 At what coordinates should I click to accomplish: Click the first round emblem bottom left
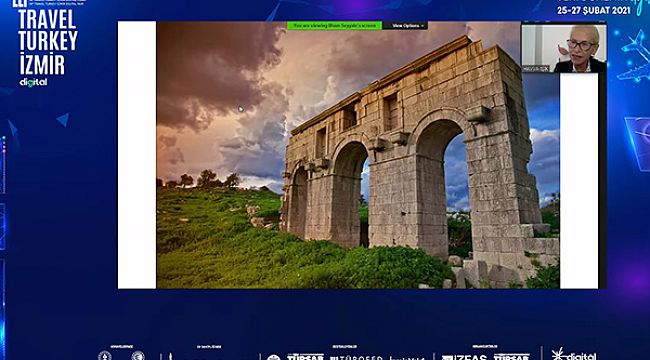coord(105,356)
